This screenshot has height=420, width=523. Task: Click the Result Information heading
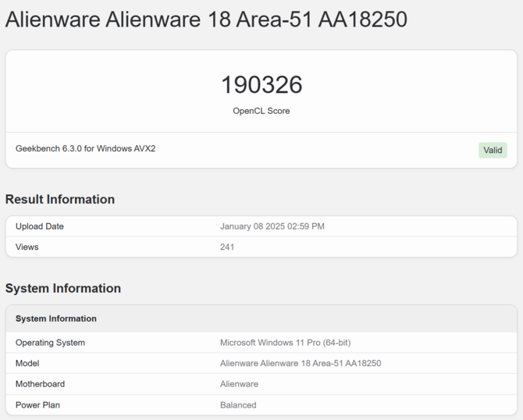click(x=60, y=199)
